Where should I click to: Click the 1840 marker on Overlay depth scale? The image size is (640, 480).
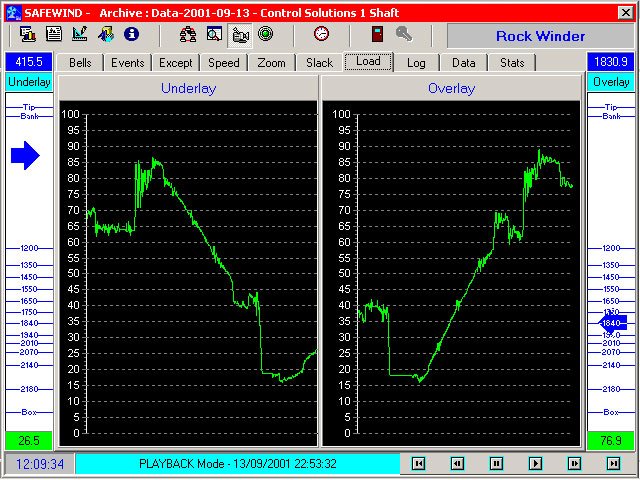click(x=611, y=323)
